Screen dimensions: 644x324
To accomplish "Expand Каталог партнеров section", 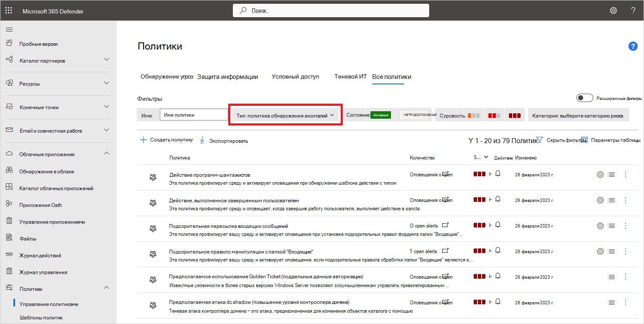I will point(107,60).
